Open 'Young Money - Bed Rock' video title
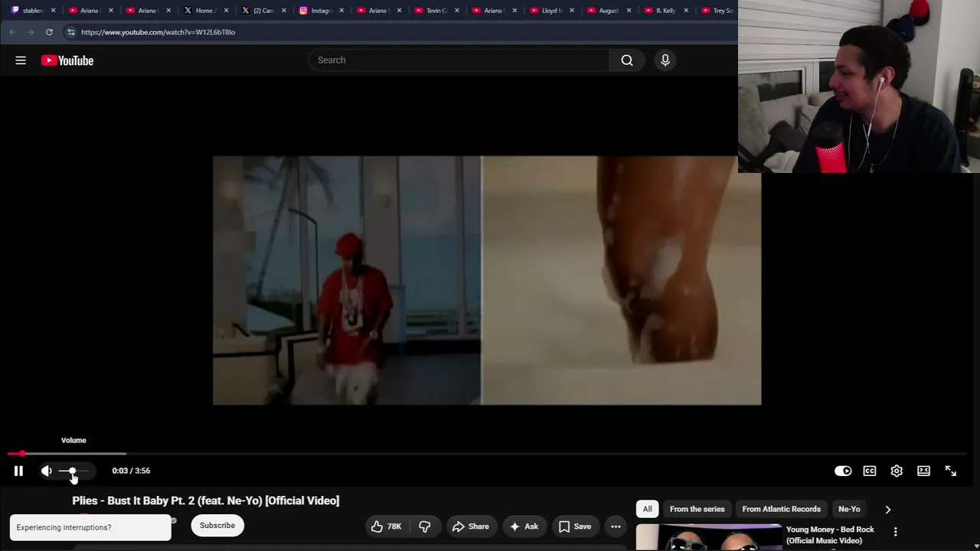Viewport: 980px width, 551px height. [830, 535]
